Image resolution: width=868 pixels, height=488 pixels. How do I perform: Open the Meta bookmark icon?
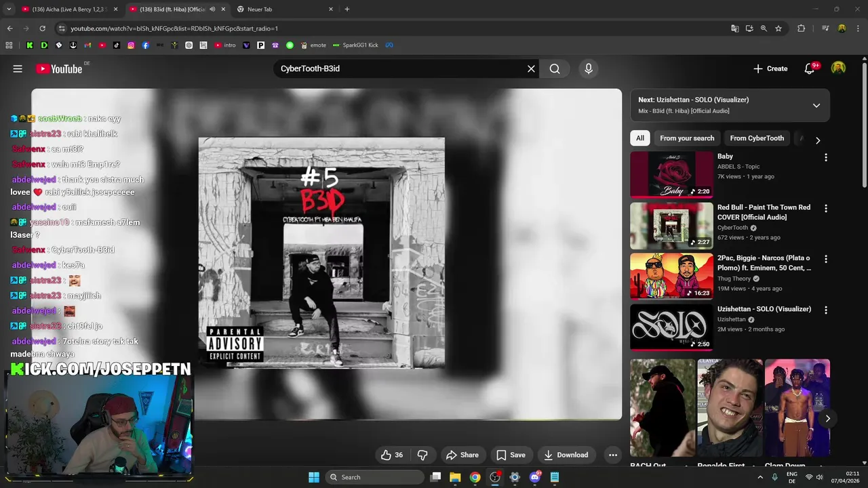(389, 45)
